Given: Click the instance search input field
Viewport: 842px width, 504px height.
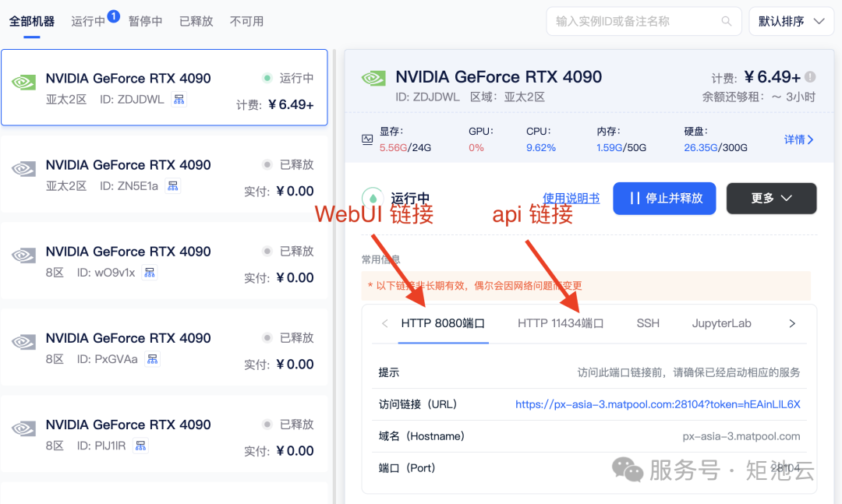Looking at the screenshot, I should pos(644,22).
